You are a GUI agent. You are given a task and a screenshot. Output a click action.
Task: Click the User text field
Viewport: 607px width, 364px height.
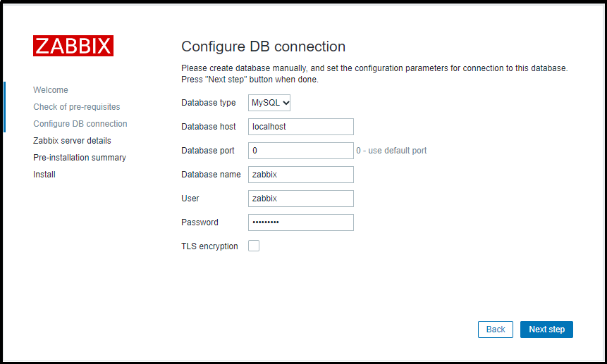301,199
